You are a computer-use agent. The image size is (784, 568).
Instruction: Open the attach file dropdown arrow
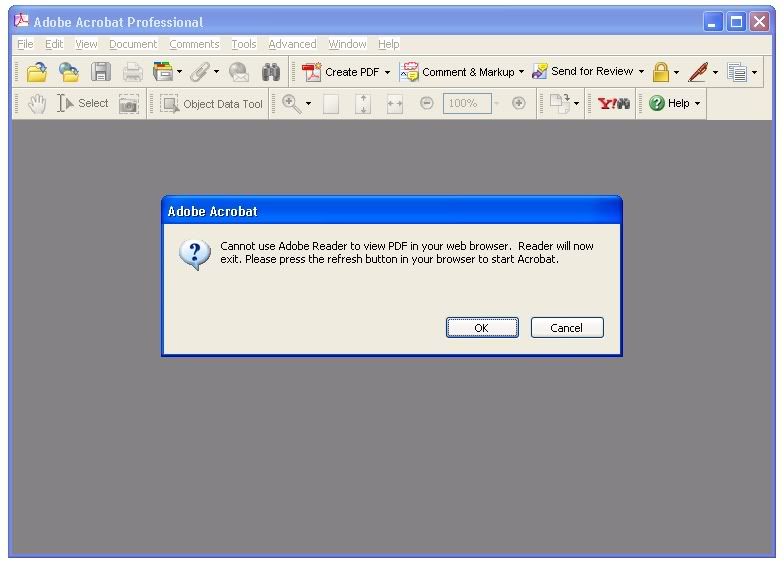point(216,72)
